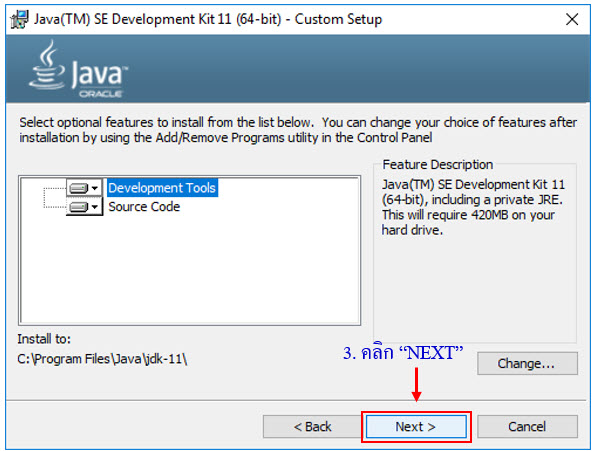Screen dimensions: 593x451
Task: Click the drive icon beside Source Code
Action: click(79, 207)
